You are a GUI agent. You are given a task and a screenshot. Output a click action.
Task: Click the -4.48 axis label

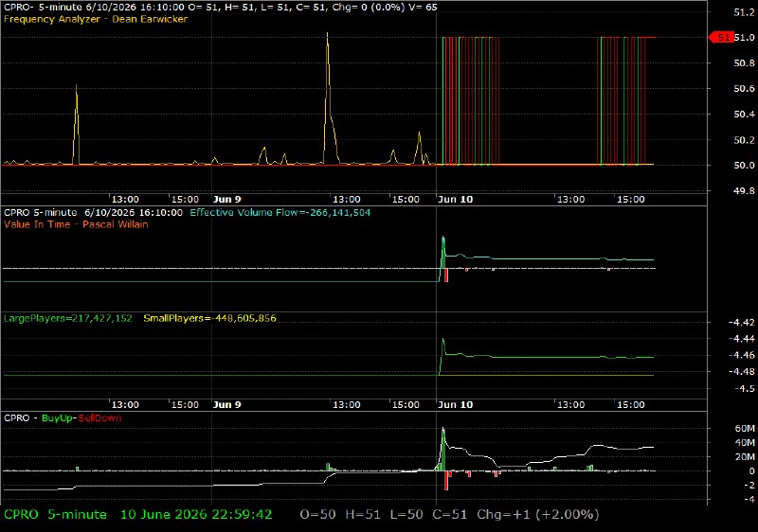(741, 372)
